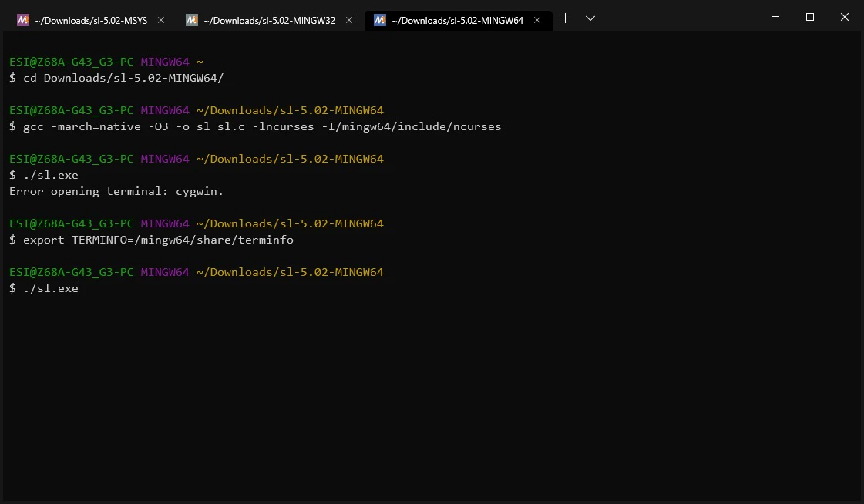Click the prompt line above the gcc command
The width and height of the screenshot is (864, 504).
[x=197, y=110]
